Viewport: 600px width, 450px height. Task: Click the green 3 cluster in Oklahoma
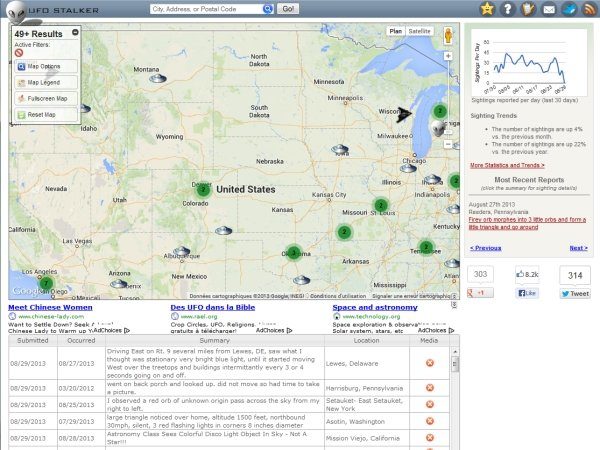pyautogui.click(x=293, y=253)
